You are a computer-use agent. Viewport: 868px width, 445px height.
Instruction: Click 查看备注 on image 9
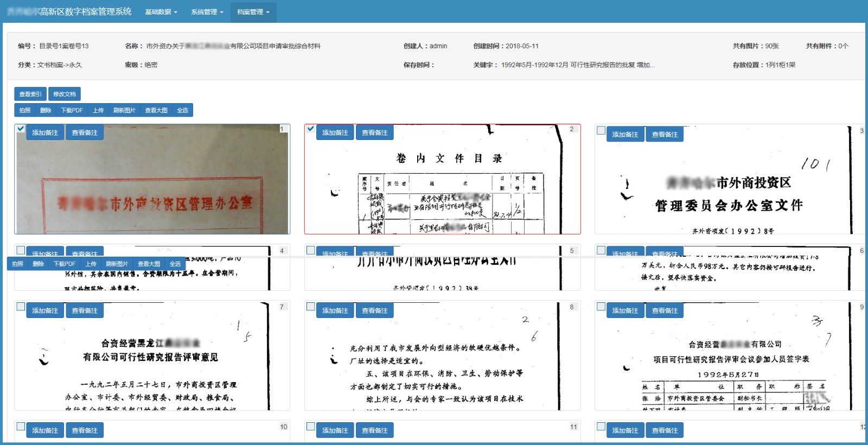665,310
